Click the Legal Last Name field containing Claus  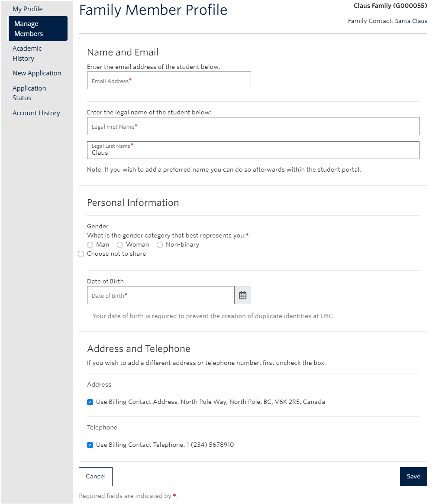coord(253,150)
